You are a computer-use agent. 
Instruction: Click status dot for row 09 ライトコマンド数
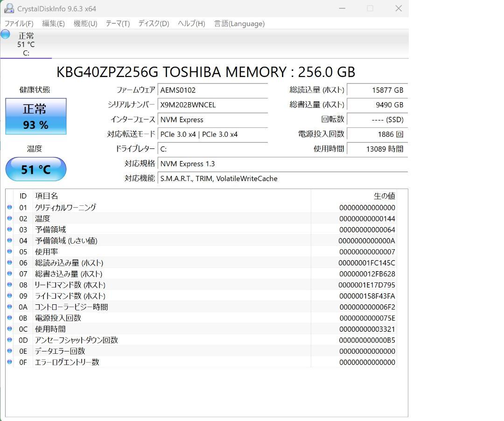10,295
